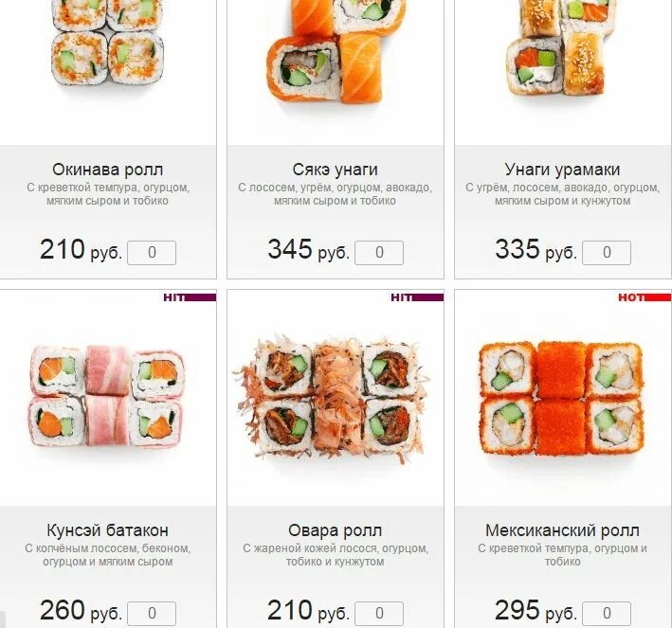The image size is (672, 628).
Task: Set quantity field for Унаги урамаки
Action: (607, 253)
